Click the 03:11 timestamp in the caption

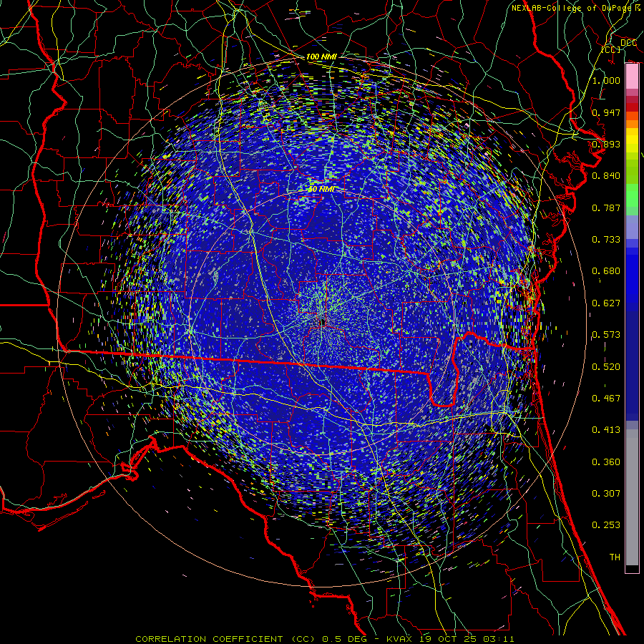coord(500,639)
